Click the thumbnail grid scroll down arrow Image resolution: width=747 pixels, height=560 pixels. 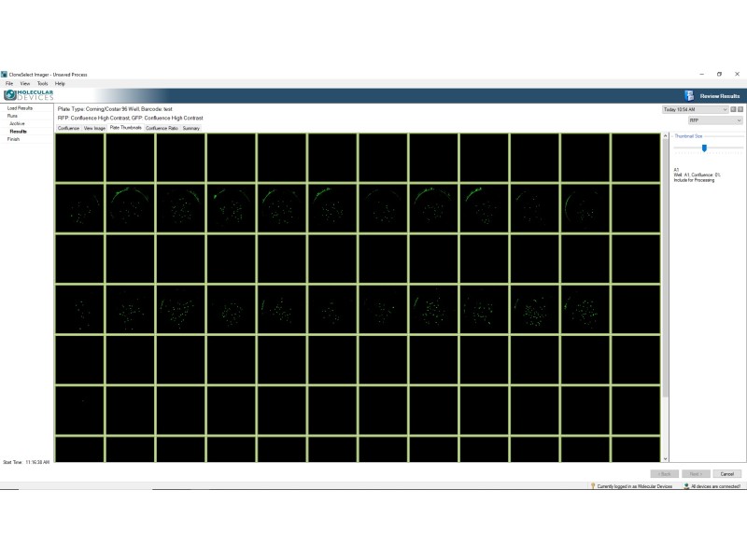coord(666,459)
